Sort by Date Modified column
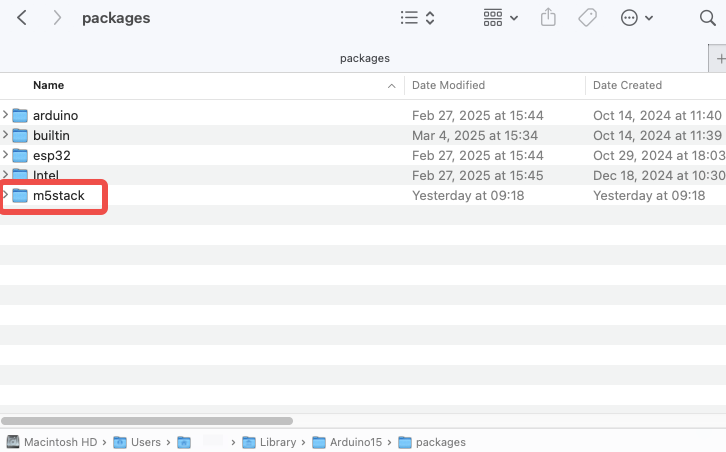Viewport: 726px width, 452px height. pyautogui.click(x=448, y=86)
